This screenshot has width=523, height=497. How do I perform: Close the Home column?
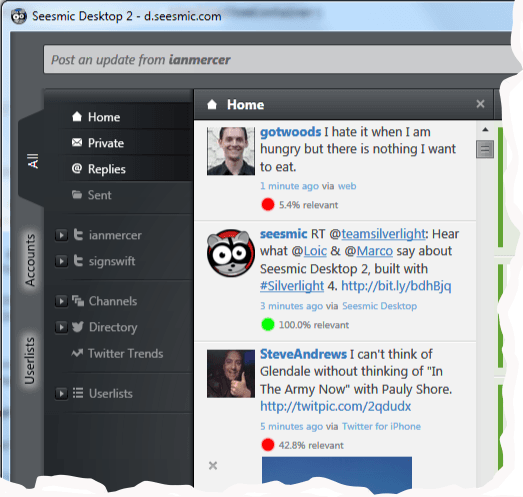click(480, 104)
